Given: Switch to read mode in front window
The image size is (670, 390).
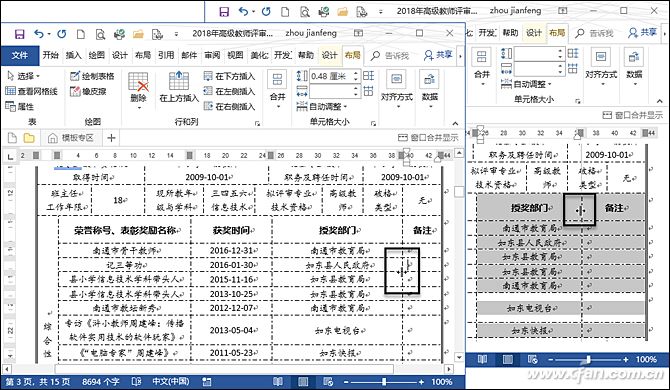Looking at the screenshot, I should tap(278, 382).
